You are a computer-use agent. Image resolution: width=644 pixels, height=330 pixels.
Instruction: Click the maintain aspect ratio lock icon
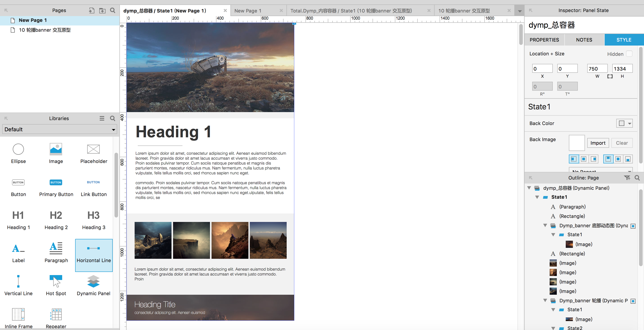(610, 76)
